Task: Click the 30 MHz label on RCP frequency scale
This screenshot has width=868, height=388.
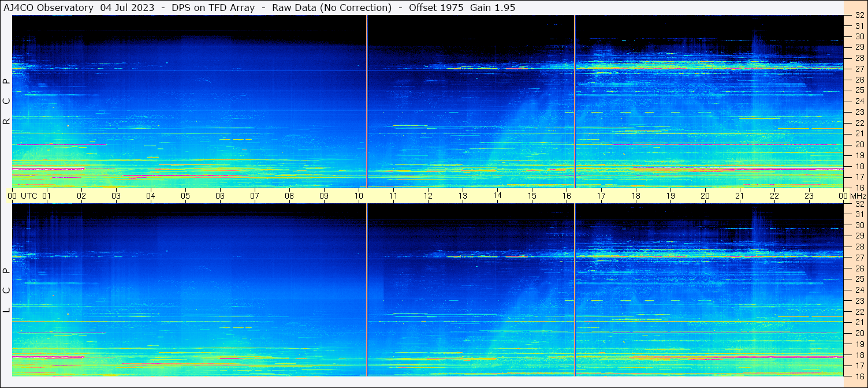Action: pyautogui.click(x=859, y=36)
